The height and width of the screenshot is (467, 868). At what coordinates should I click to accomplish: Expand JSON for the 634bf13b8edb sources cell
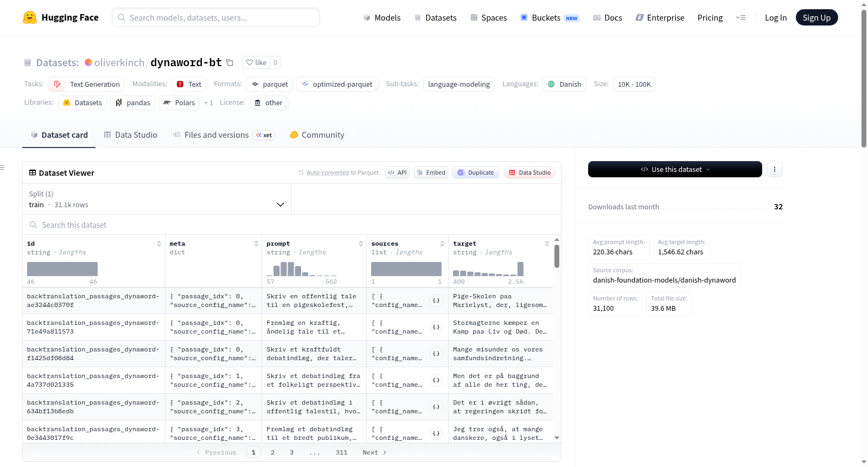[436, 407]
